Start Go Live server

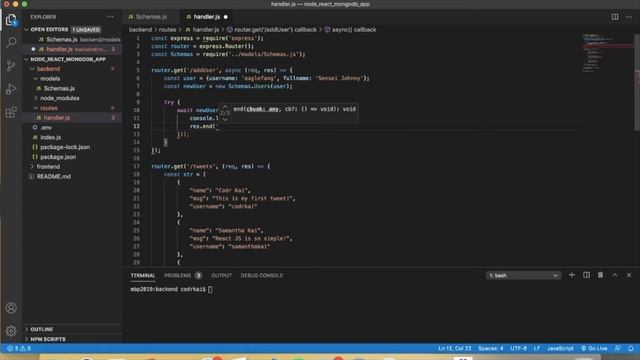click(594, 348)
